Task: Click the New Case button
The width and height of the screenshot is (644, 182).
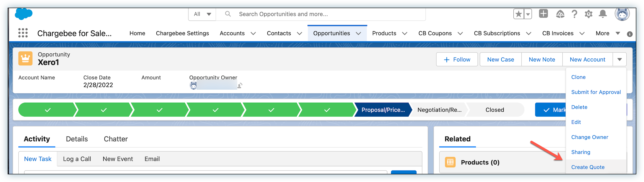Action: (x=501, y=60)
